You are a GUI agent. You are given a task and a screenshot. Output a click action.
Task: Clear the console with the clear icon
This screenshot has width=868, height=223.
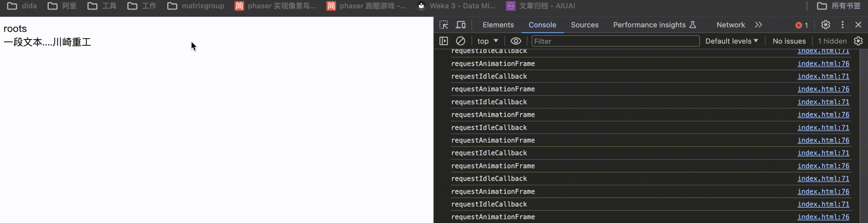tap(460, 41)
